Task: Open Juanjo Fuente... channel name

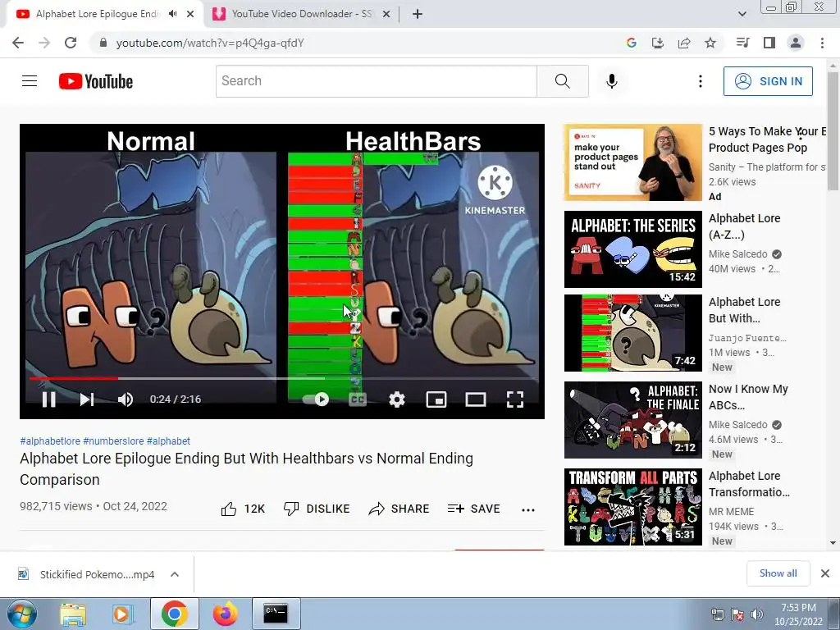Action: pos(747,338)
